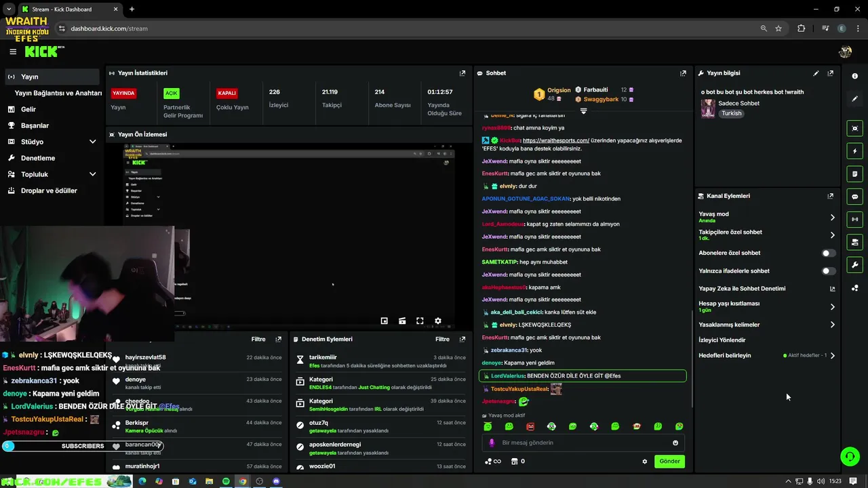Select Yayın in the sidebar
Viewport: 868px width, 488px height.
(x=52, y=77)
